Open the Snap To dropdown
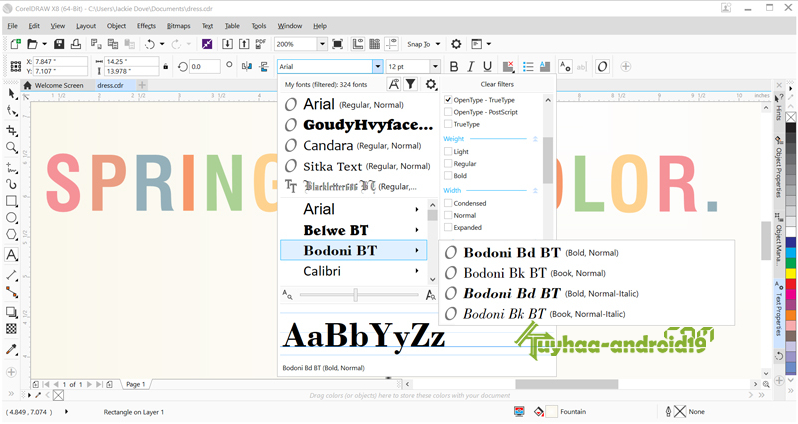 [x=438, y=44]
